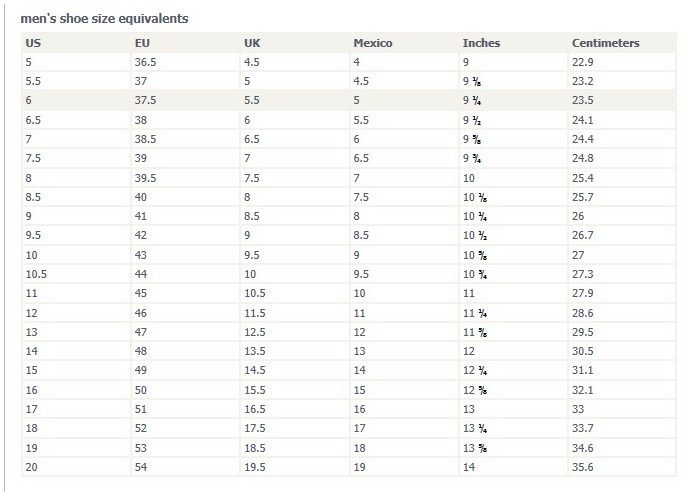Image resolution: width=692 pixels, height=494 pixels.
Task: Click the US column header
Action: point(33,43)
